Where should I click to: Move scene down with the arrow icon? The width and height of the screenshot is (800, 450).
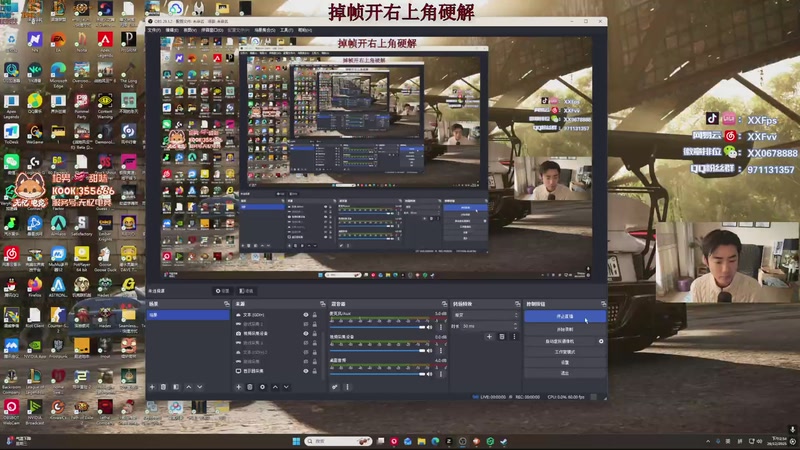199,387
